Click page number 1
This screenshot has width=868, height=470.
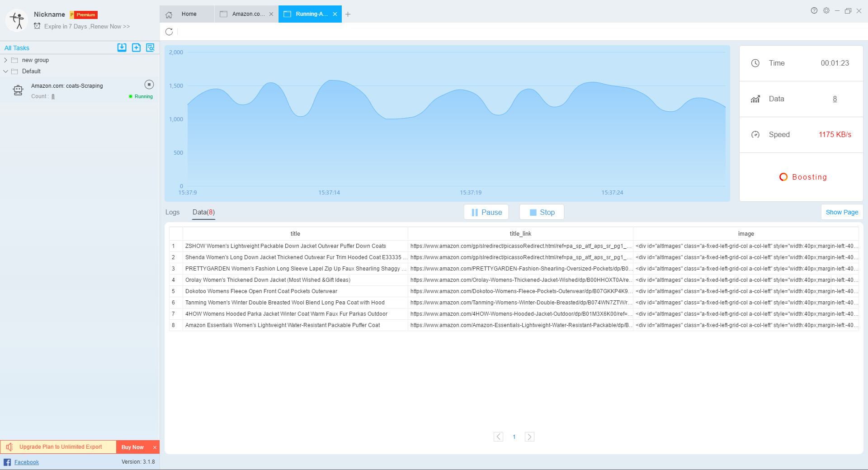coord(514,437)
